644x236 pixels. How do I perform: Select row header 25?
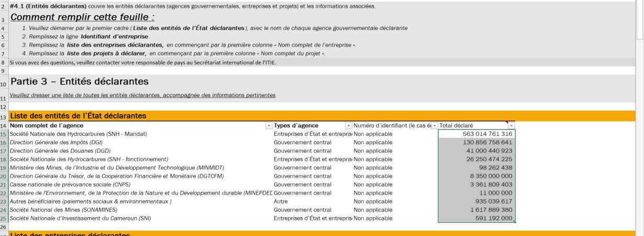4,218
